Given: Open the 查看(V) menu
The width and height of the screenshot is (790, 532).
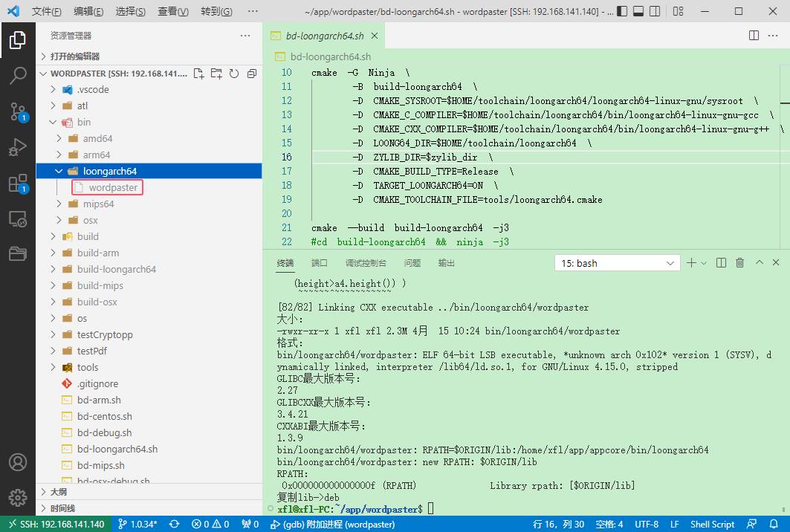Looking at the screenshot, I should [173, 12].
